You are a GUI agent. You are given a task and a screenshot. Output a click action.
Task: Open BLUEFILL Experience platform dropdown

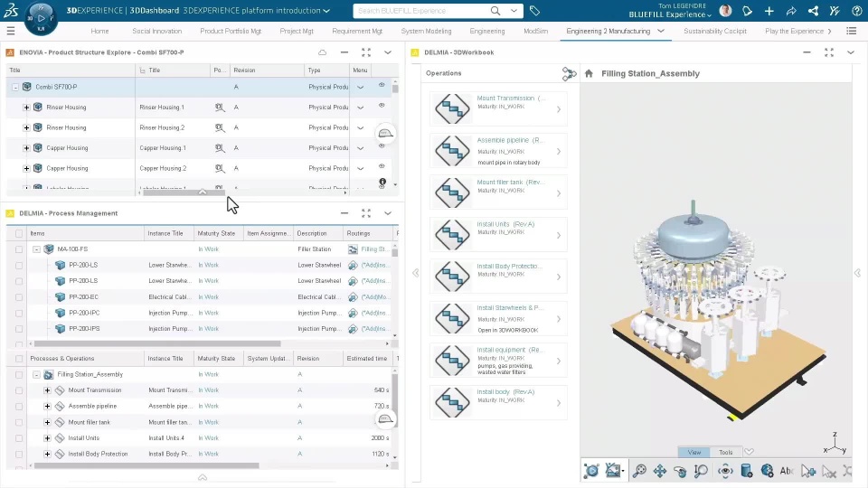click(670, 15)
